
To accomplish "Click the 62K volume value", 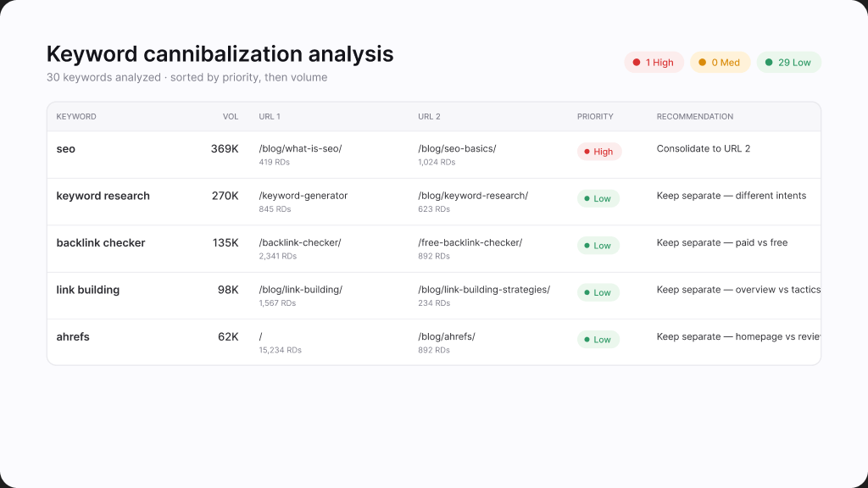I will [228, 337].
